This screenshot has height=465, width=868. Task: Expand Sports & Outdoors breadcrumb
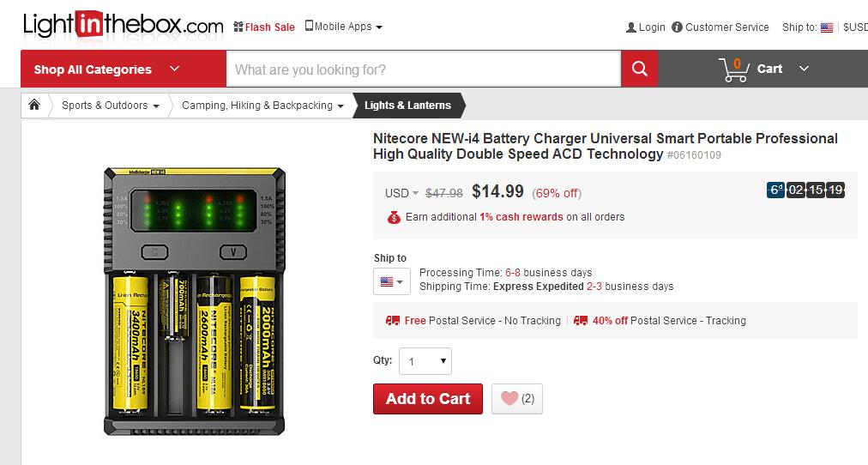[110, 106]
